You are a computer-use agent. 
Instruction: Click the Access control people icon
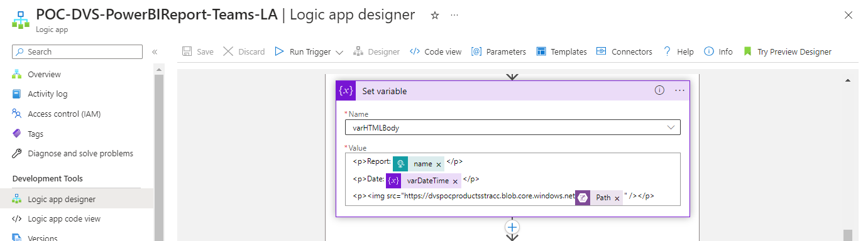17,114
